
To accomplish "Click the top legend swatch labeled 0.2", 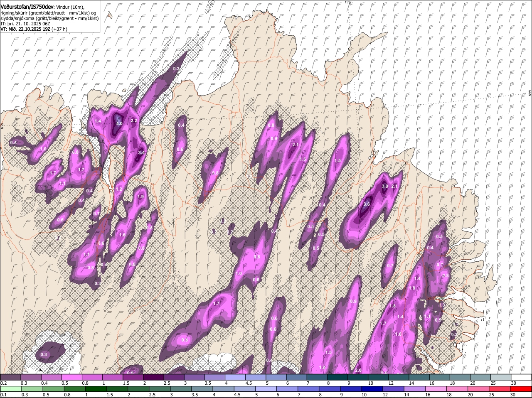I will (x=10, y=377).
